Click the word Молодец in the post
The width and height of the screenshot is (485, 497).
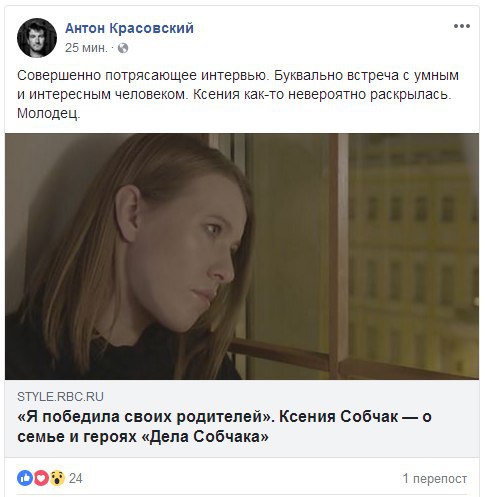click(x=49, y=114)
